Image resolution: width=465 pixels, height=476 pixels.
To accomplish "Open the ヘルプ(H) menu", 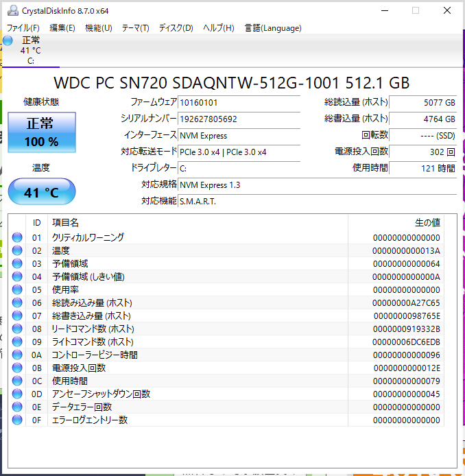I will (x=219, y=28).
